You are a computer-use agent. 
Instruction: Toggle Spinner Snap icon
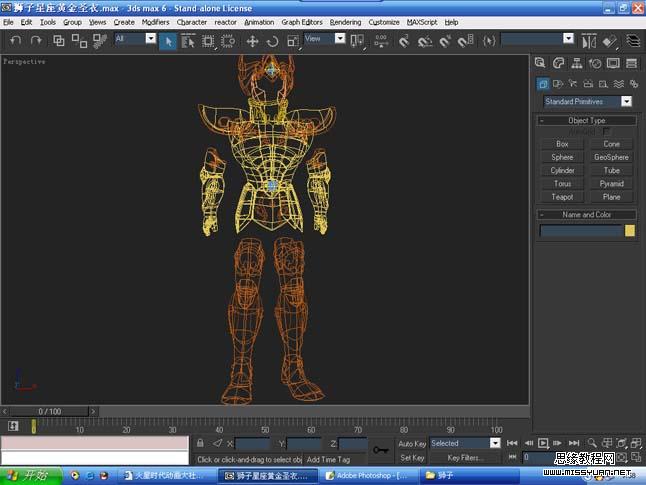(x=466, y=41)
